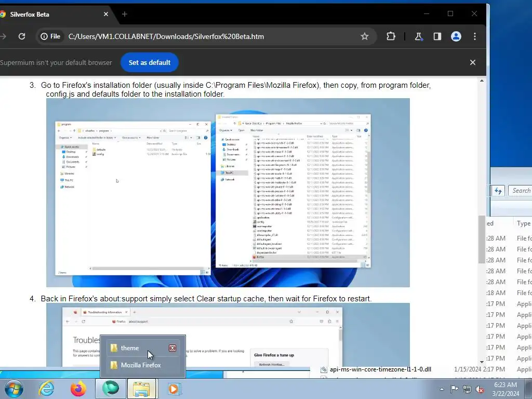Dismiss the default browser infobar
532x399 pixels.
coord(473,62)
